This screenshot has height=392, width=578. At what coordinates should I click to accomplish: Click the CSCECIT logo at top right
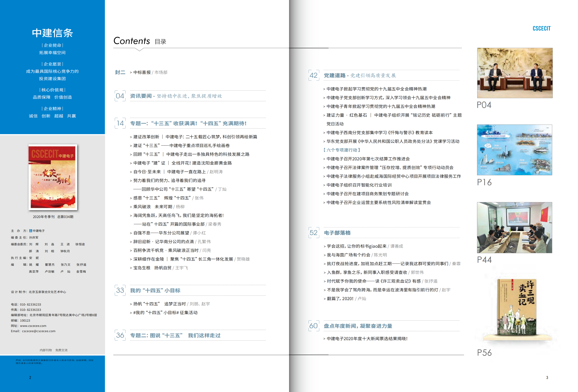click(x=541, y=28)
